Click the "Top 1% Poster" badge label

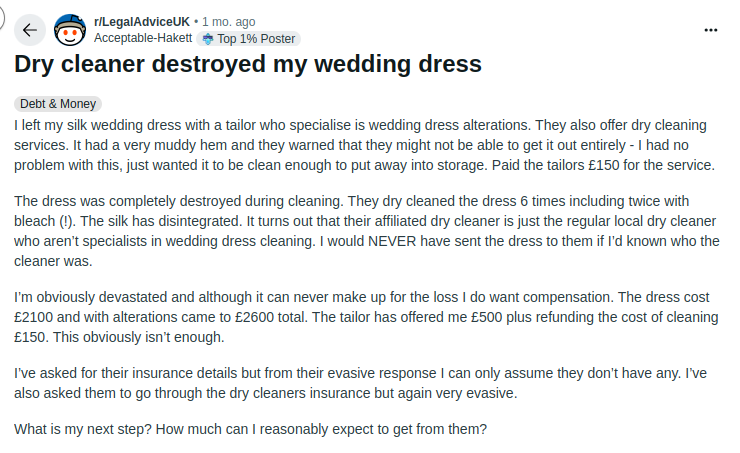click(x=255, y=39)
